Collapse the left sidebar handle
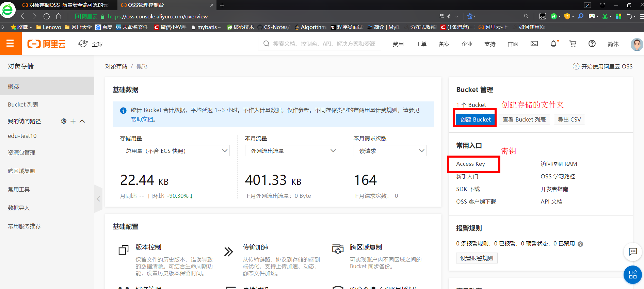The height and width of the screenshot is (289, 644). [98, 199]
